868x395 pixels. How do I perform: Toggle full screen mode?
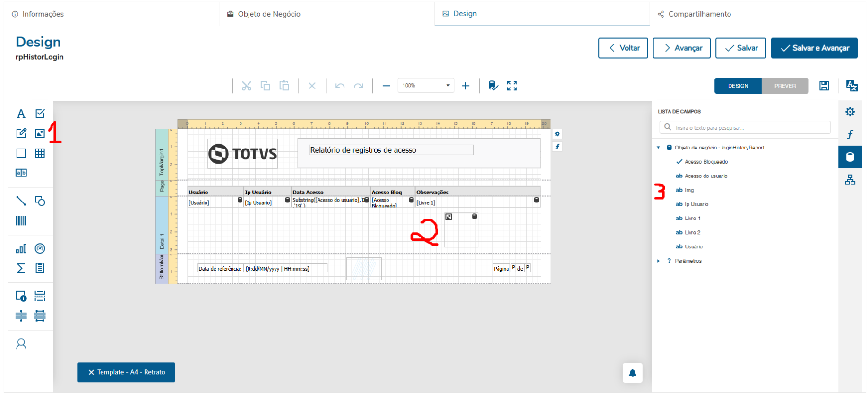tap(512, 86)
